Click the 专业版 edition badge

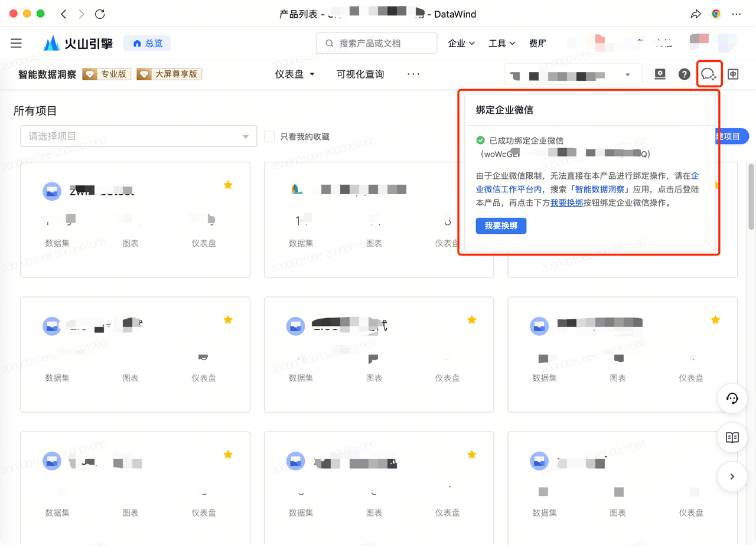click(x=107, y=74)
